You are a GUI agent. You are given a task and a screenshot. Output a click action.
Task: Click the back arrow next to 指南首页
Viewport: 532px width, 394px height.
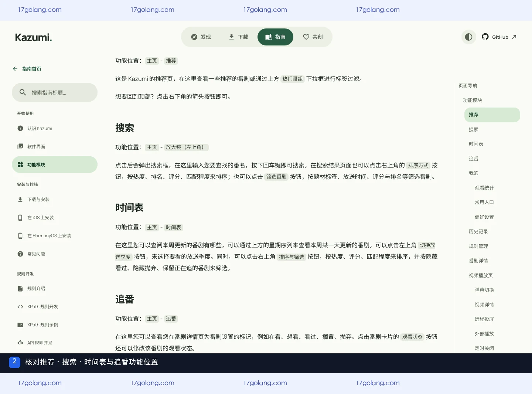tap(15, 69)
